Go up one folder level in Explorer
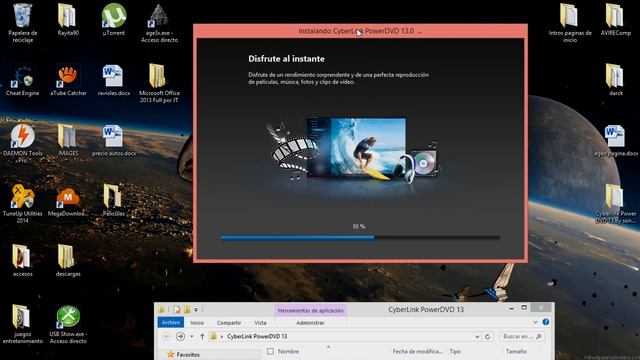This screenshot has height=360, width=640. coord(202,336)
